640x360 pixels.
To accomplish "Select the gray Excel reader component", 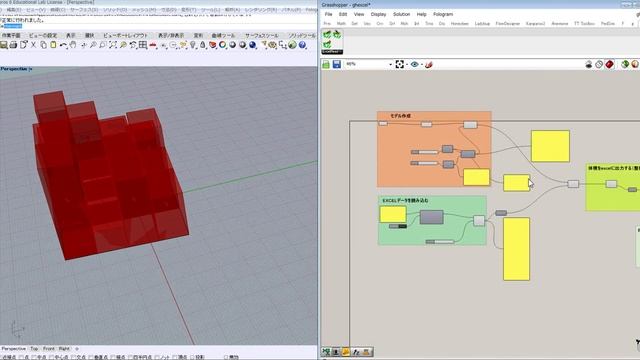I will pyautogui.click(x=431, y=217).
